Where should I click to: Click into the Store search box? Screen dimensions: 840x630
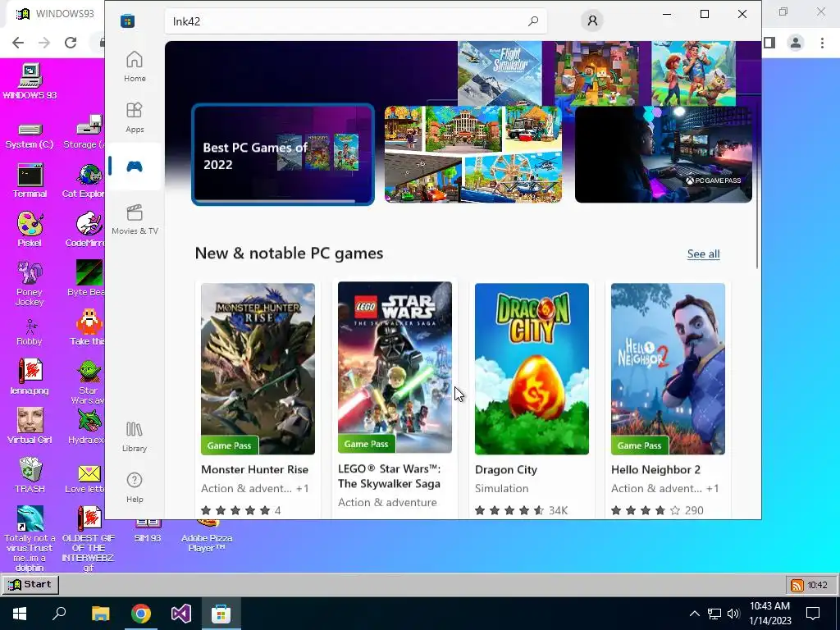pos(356,21)
